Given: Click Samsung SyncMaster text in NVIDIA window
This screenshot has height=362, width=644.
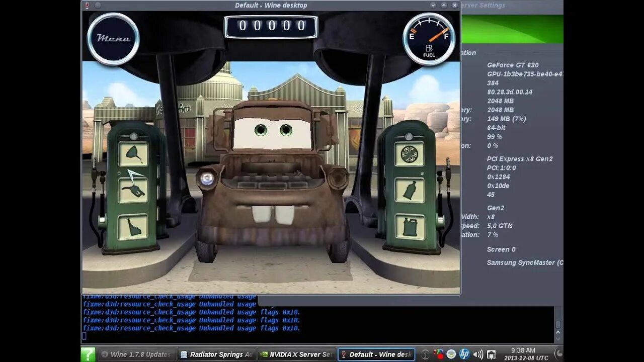Looking at the screenshot, I should [525, 262].
